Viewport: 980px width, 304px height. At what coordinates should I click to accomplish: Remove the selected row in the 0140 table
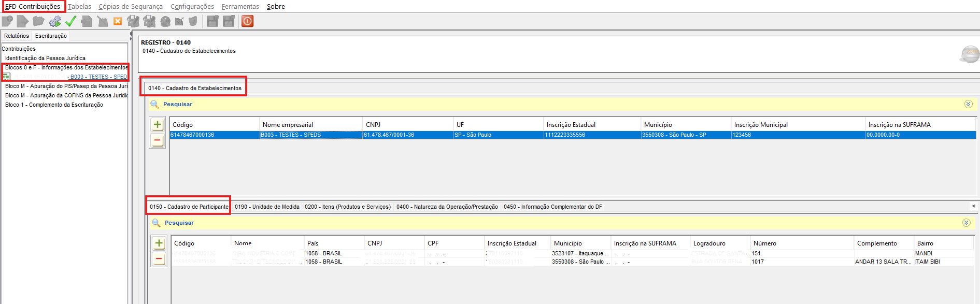[x=158, y=140]
